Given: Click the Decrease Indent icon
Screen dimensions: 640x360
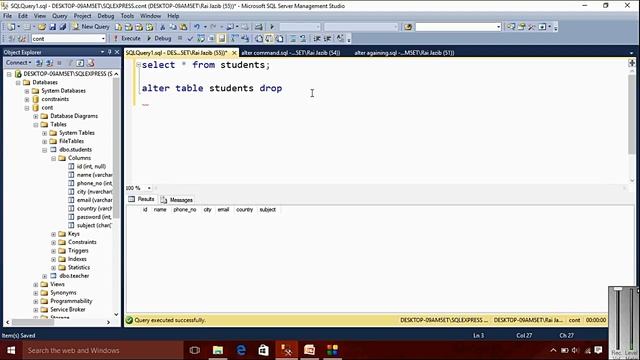Looking at the screenshot, I should (317, 38).
